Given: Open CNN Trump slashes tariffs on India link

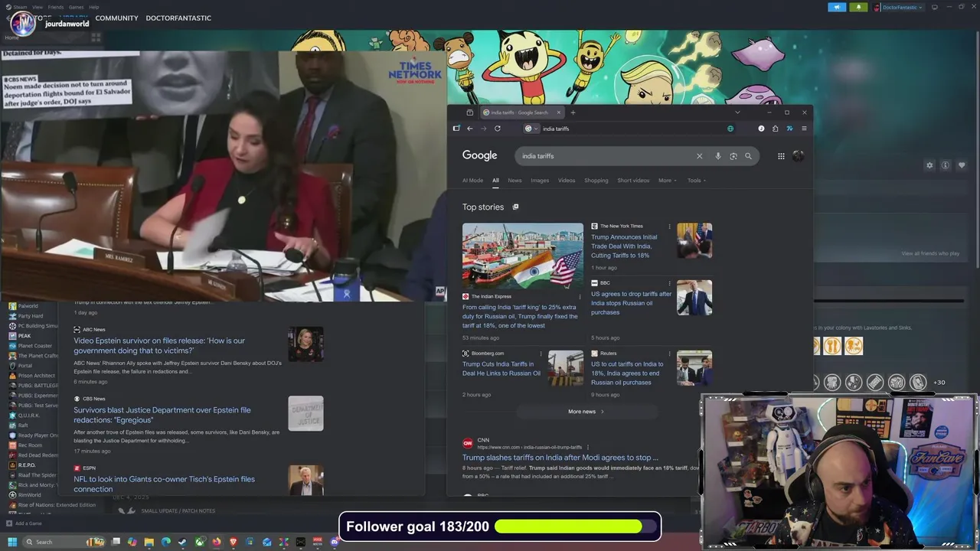Looking at the screenshot, I should coord(560,458).
